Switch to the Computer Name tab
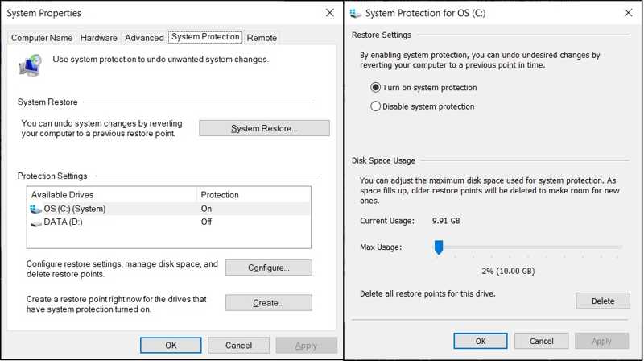 (x=42, y=38)
